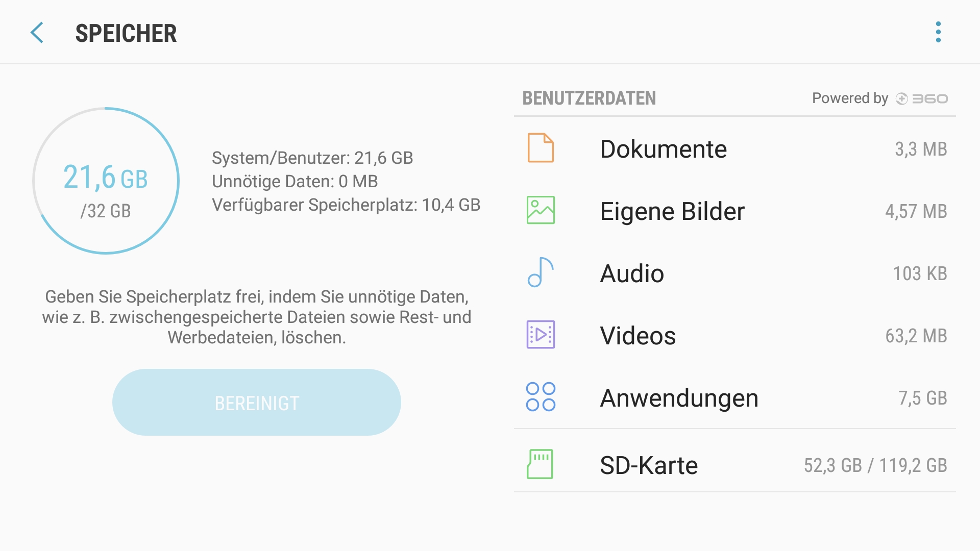Click the Audio music note icon
This screenshot has width=980, height=551.
[540, 273]
